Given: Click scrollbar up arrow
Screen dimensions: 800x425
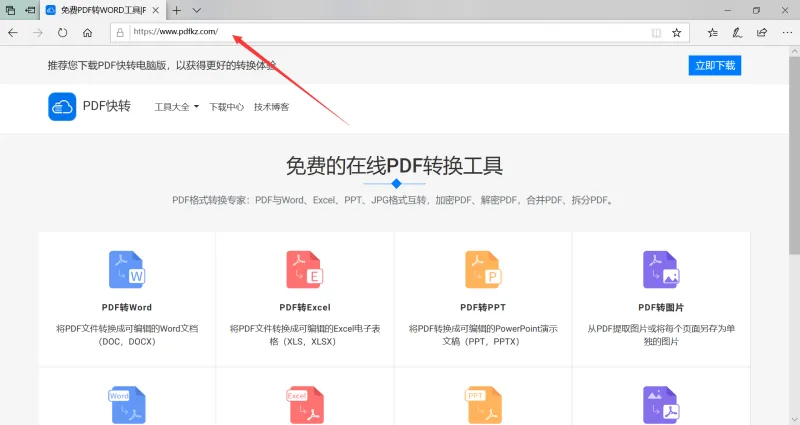Looking at the screenshot, I should [794, 52].
